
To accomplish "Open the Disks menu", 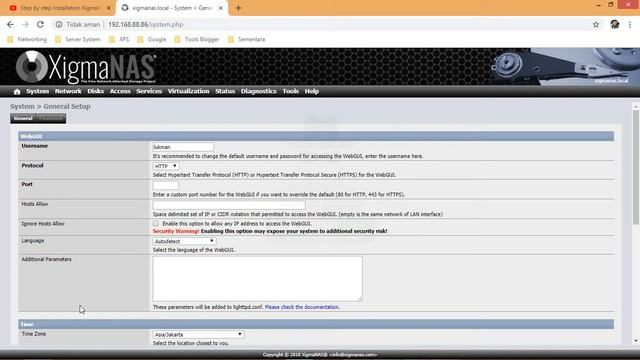I will pyautogui.click(x=96, y=91).
